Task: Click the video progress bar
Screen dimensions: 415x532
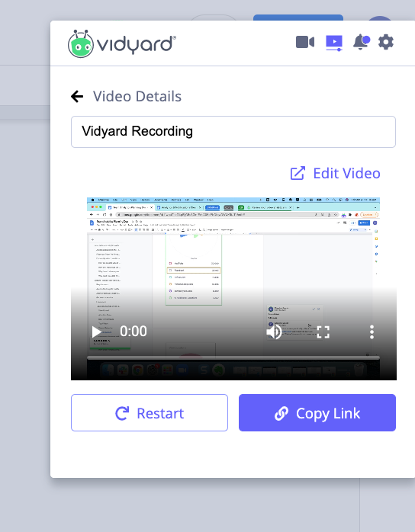Action: (233, 357)
